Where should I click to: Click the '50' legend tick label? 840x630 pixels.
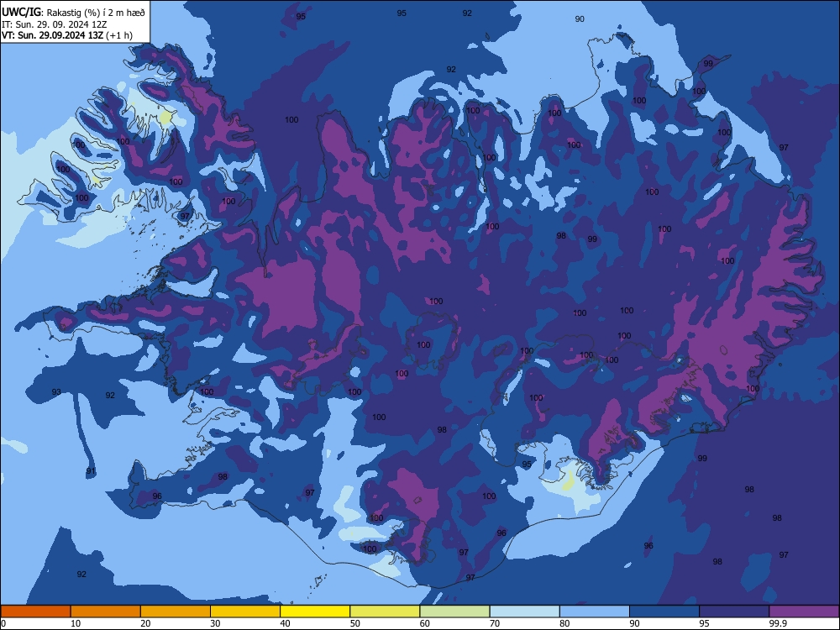354,623
